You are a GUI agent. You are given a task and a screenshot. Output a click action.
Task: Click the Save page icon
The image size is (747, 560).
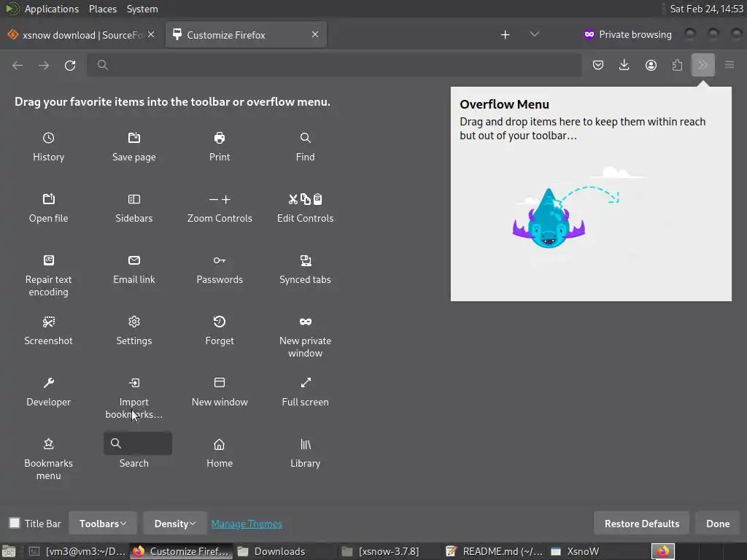point(134,138)
